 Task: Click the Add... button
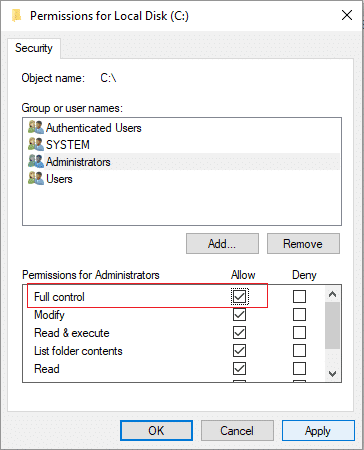[x=222, y=244]
